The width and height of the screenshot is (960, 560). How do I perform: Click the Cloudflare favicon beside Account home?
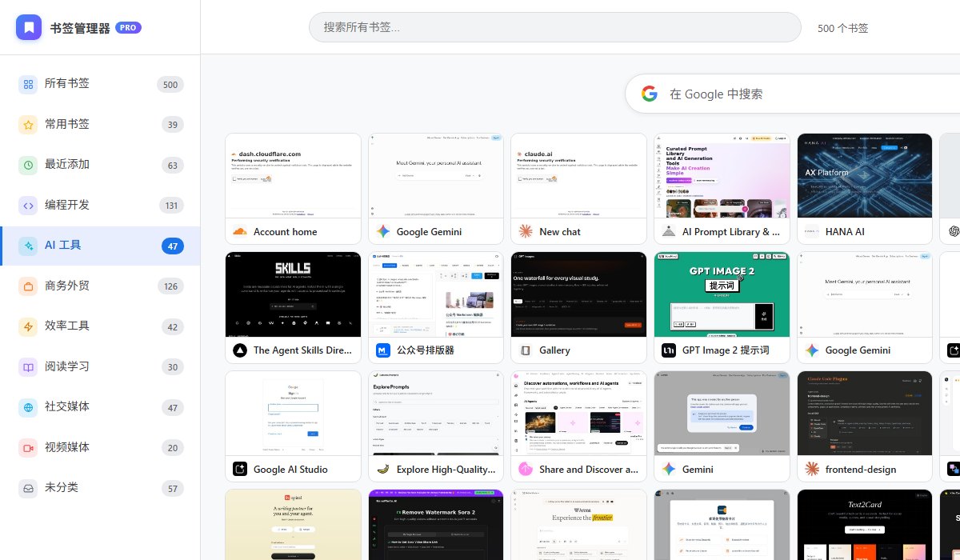(x=239, y=231)
